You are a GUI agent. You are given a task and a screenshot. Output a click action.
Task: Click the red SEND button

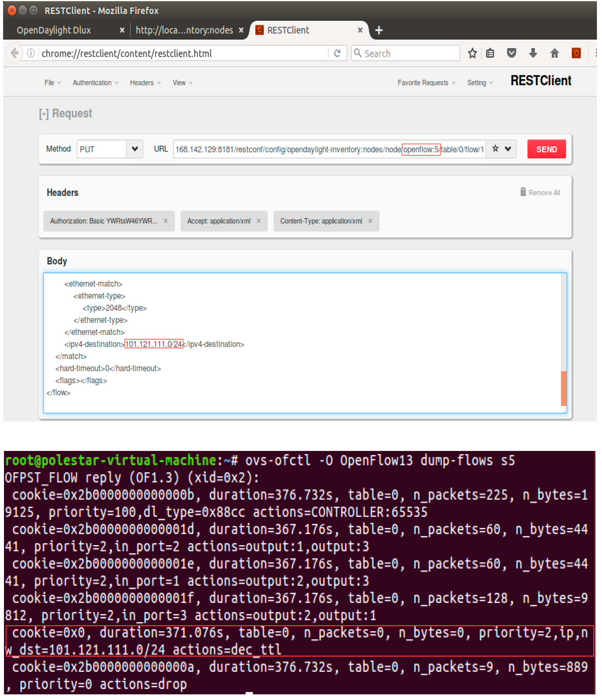(x=546, y=149)
